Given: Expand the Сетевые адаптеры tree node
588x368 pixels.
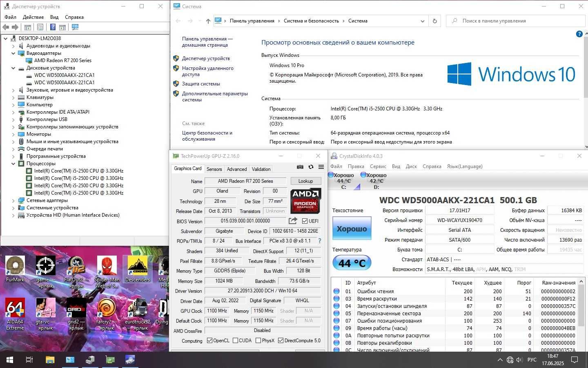Looking at the screenshot, I should click(x=13, y=200).
